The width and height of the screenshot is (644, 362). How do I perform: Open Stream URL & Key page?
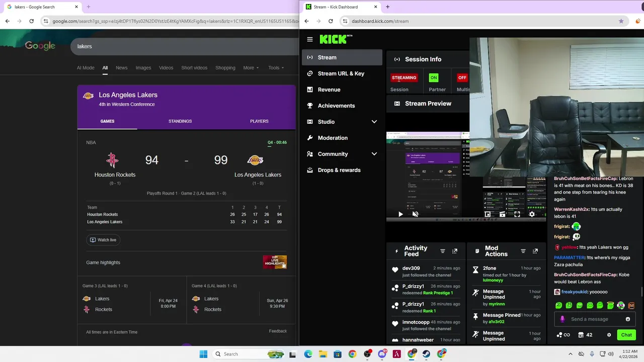(x=342, y=73)
